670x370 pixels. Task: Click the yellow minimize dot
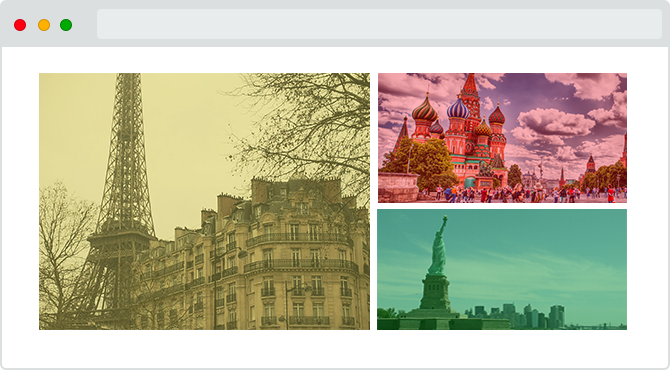(x=44, y=25)
